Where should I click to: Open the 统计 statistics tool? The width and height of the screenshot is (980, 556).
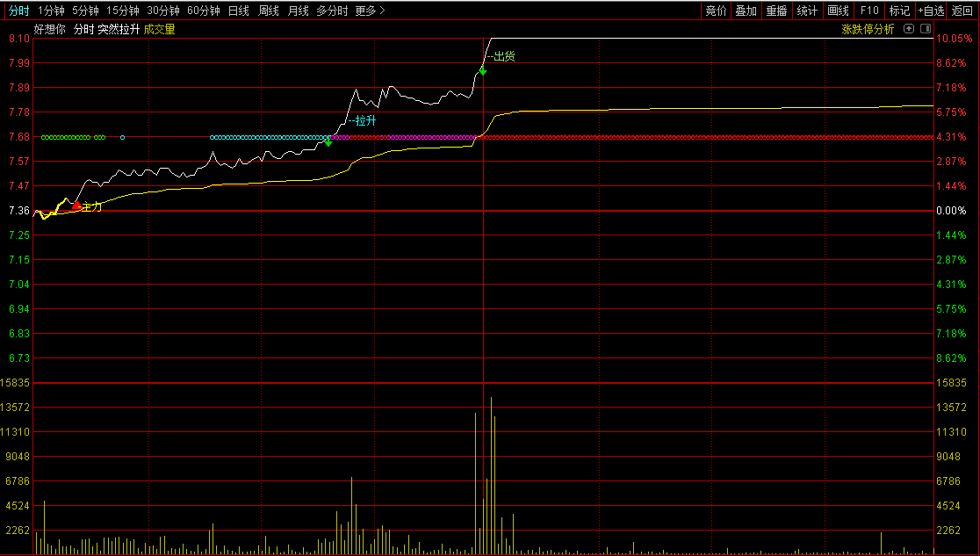[x=807, y=11]
